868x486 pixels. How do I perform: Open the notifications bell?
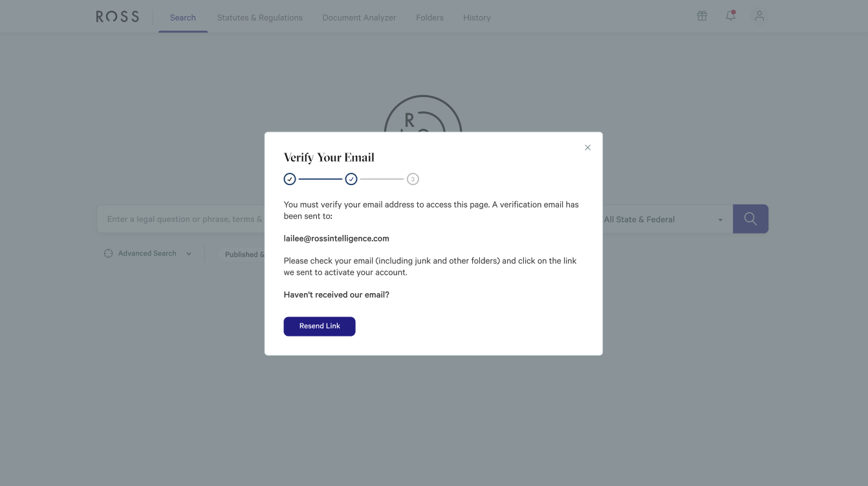click(x=730, y=16)
